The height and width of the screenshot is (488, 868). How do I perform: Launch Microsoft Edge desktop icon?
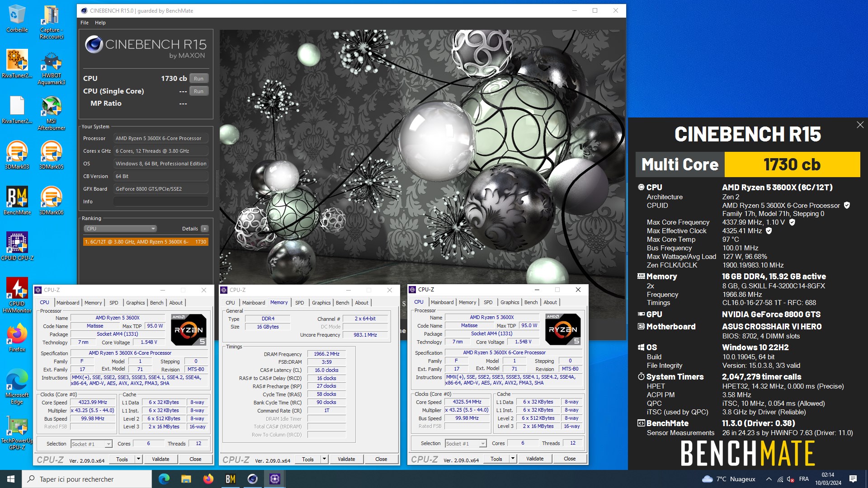click(x=17, y=387)
